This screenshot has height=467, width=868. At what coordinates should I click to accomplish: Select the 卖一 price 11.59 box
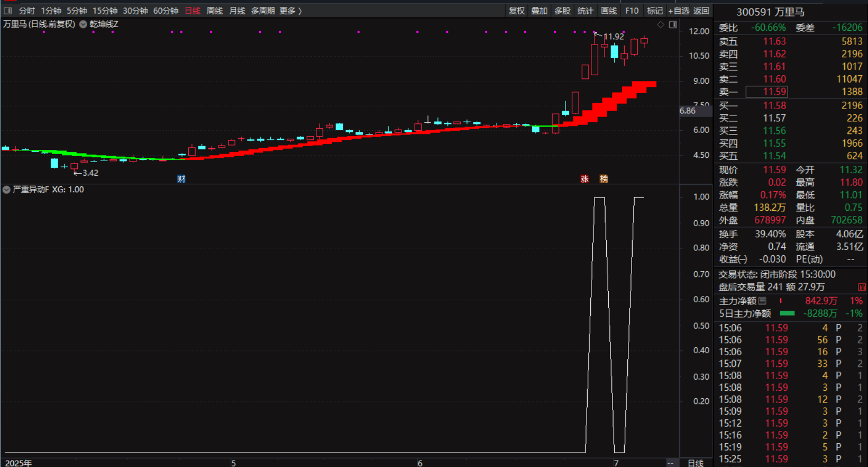tap(766, 92)
